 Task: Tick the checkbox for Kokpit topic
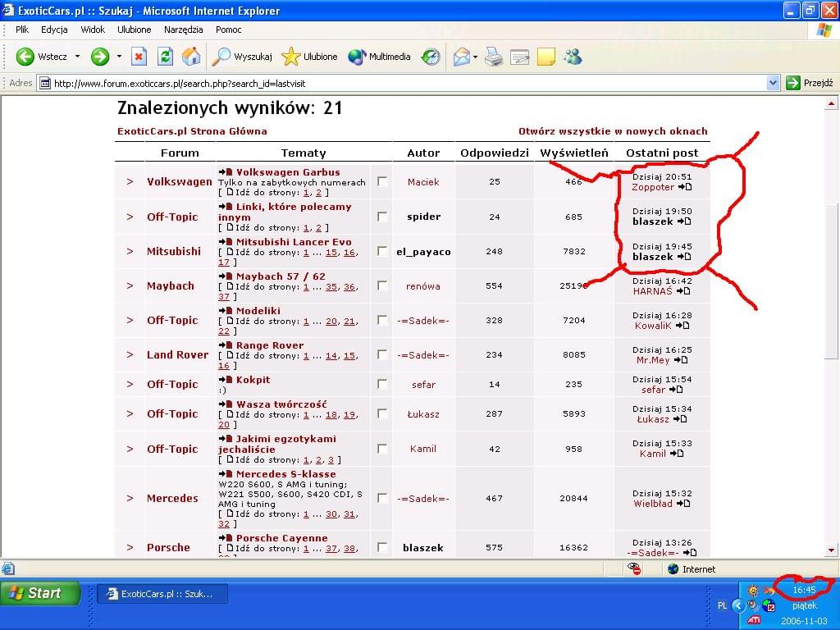click(382, 384)
